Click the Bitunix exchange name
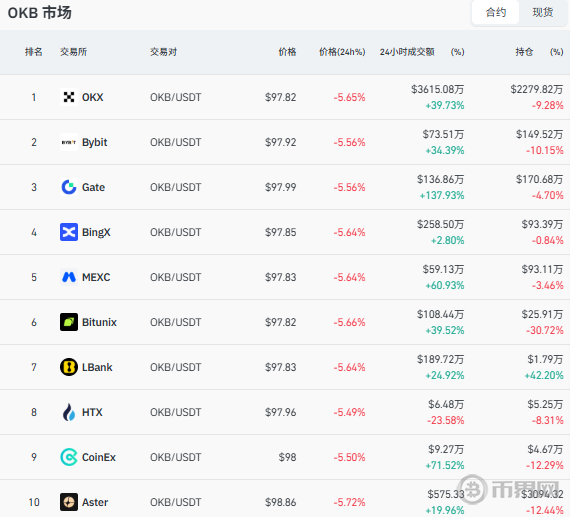The height and width of the screenshot is (517, 570). click(x=99, y=322)
